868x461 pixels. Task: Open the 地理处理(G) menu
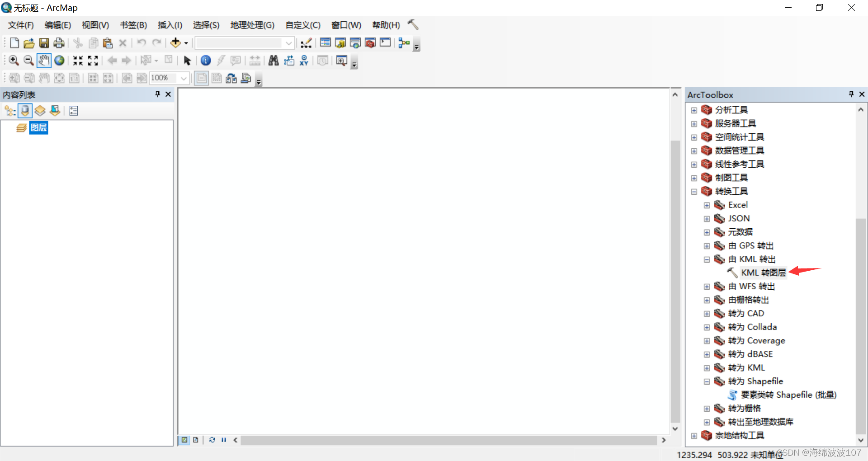click(252, 25)
